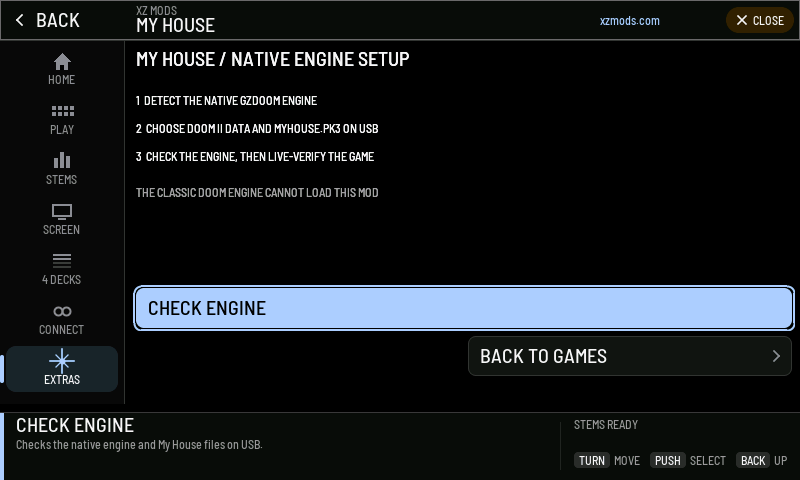This screenshot has width=800, height=480.
Task: Click the PUSH key hint
Action: (x=667, y=461)
